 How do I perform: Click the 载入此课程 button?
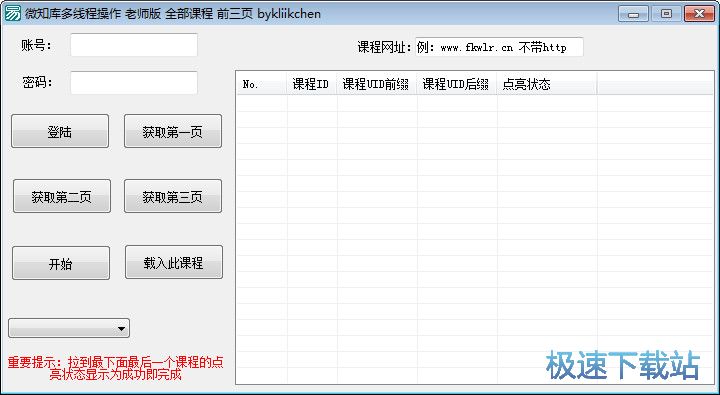point(174,262)
